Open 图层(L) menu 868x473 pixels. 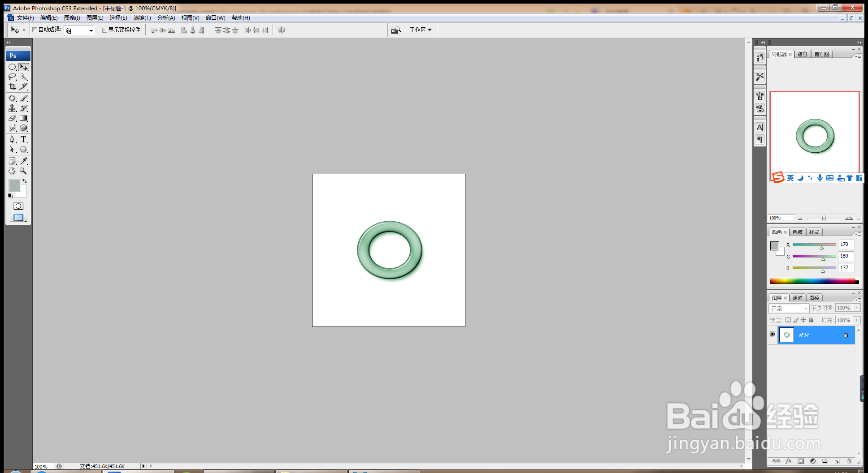tap(95, 18)
